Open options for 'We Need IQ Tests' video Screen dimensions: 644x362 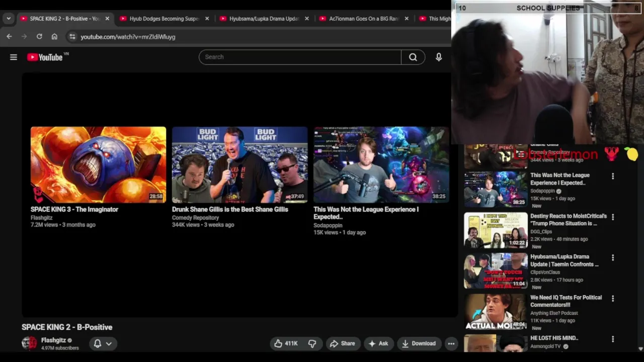tap(613, 298)
